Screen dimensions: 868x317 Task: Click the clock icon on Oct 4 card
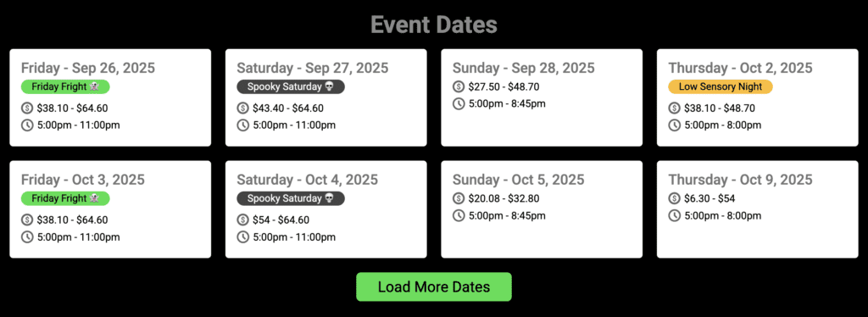242,237
